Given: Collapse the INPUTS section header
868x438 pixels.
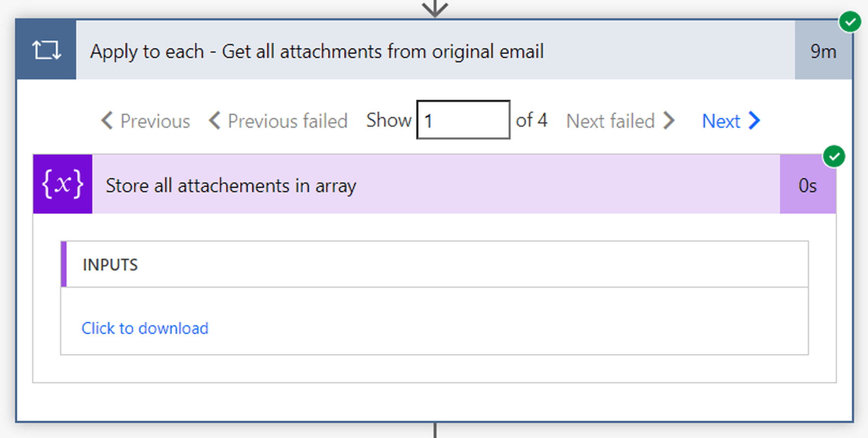Looking at the screenshot, I should point(433,264).
